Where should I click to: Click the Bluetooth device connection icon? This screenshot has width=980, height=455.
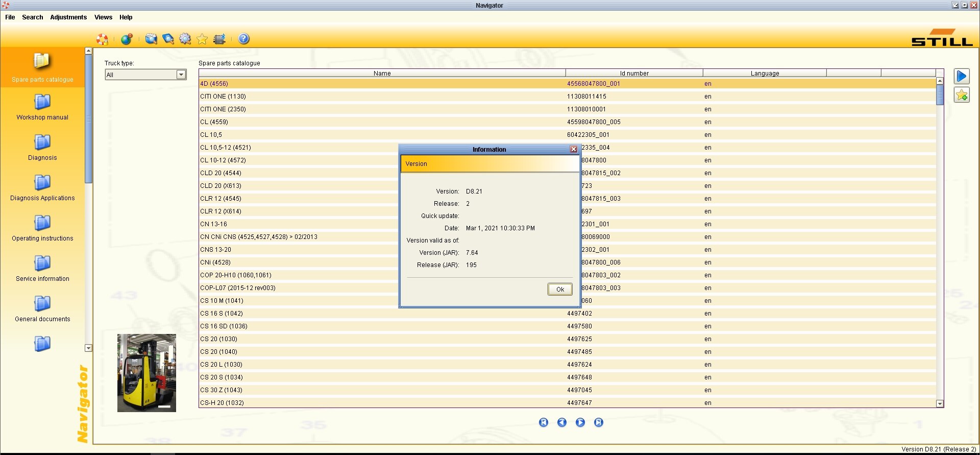(219, 39)
